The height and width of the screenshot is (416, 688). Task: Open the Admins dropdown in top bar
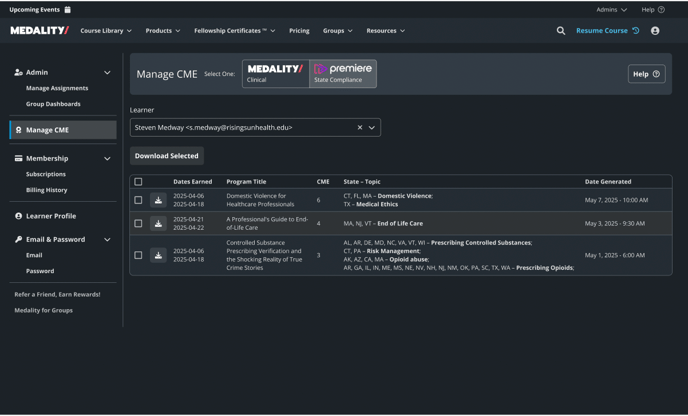[611, 10]
